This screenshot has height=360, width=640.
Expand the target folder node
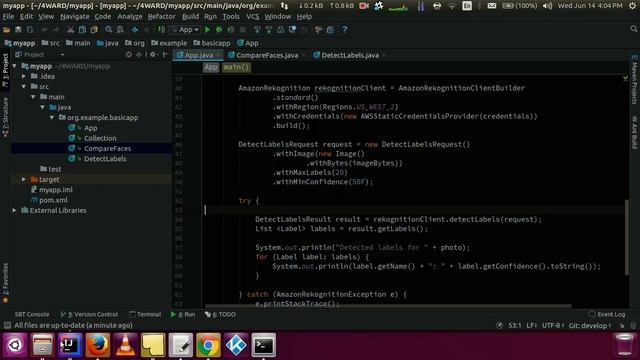pos(24,179)
